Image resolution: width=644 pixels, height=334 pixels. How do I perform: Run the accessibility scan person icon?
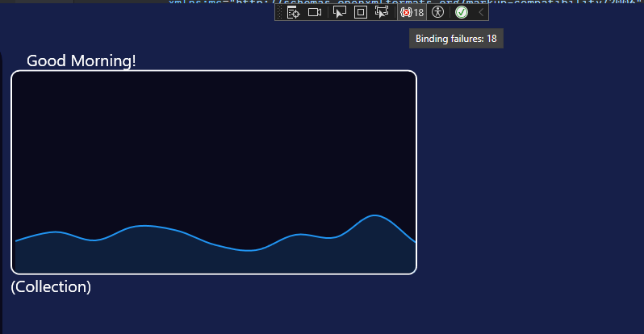point(438,12)
